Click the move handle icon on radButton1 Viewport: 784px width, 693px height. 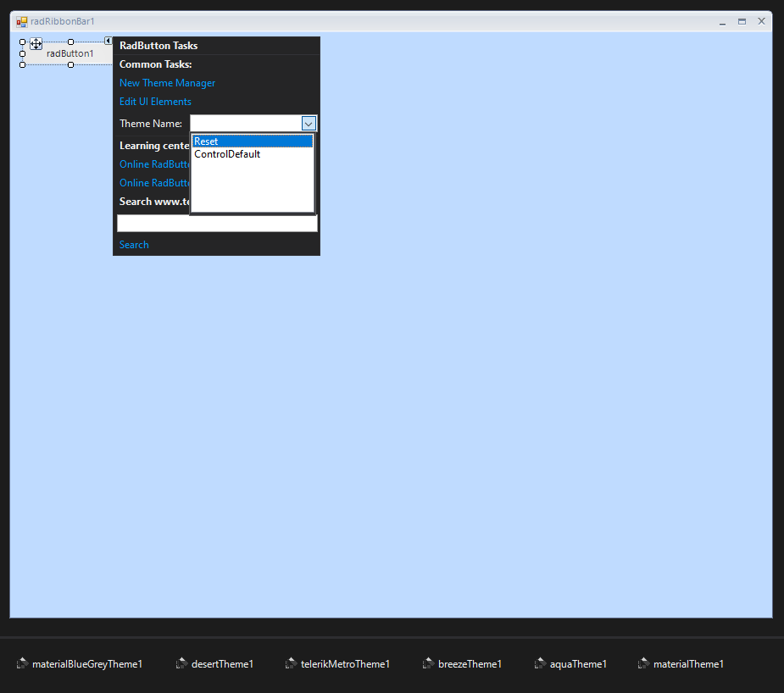tap(36, 44)
